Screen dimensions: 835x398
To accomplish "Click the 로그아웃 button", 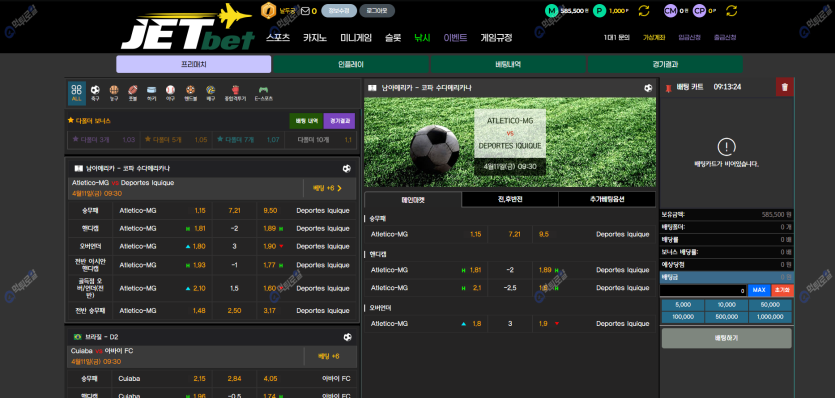I will point(377,11).
